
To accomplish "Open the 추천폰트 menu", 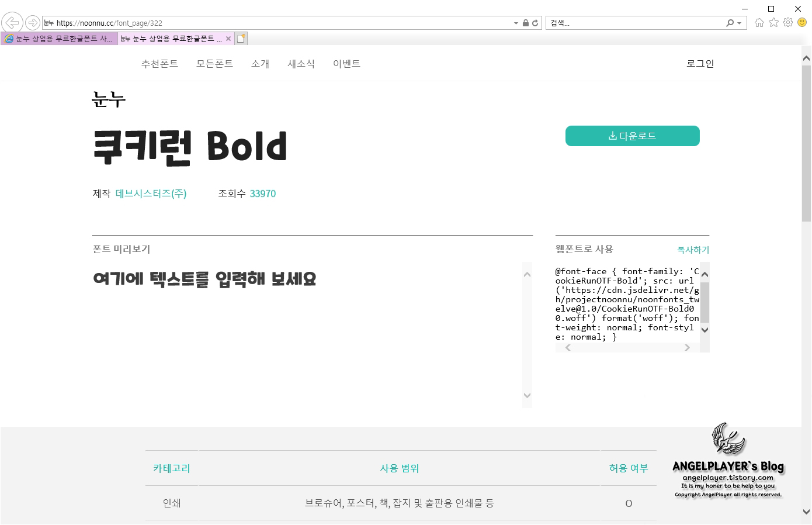I will click(159, 63).
